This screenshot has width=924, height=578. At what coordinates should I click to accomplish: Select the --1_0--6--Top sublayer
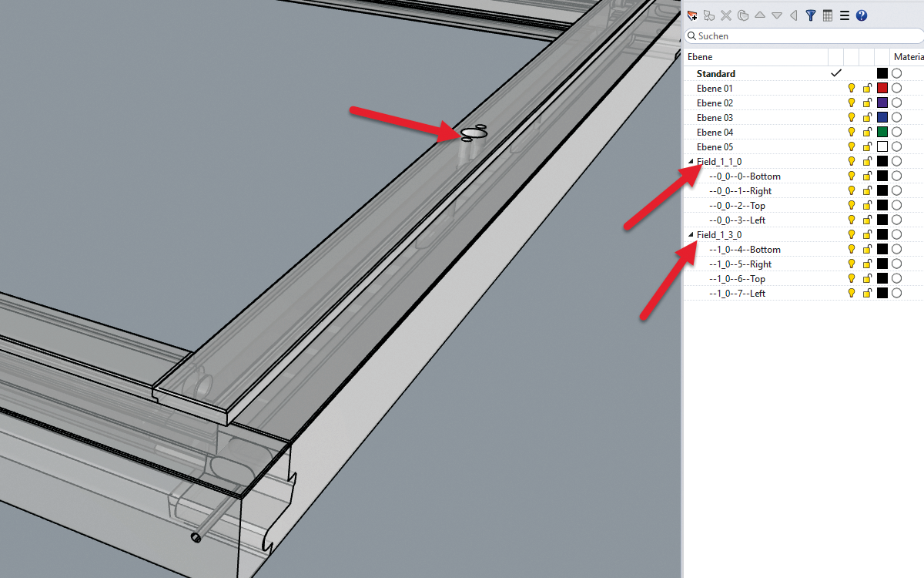tap(737, 279)
